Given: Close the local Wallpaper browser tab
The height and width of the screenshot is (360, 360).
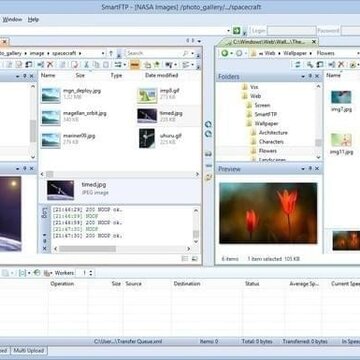Looking at the screenshot, I should coord(314,42).
